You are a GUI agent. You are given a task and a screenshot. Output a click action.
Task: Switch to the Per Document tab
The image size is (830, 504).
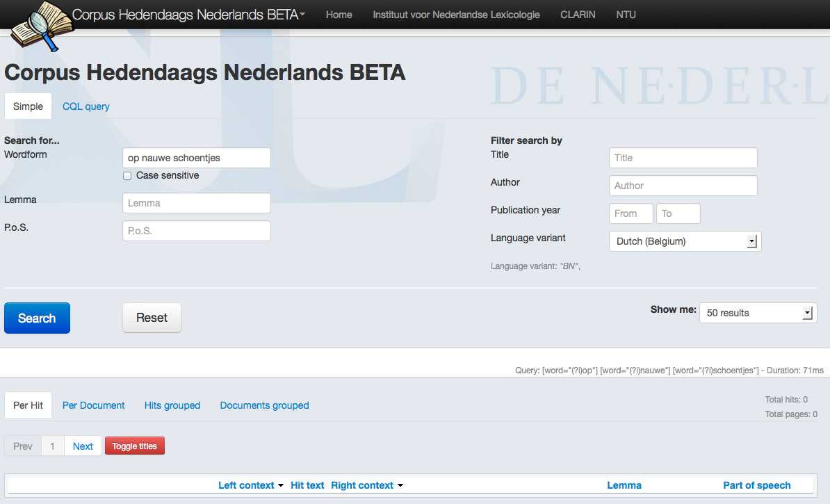pyautogui.click(x=93, y=405)
